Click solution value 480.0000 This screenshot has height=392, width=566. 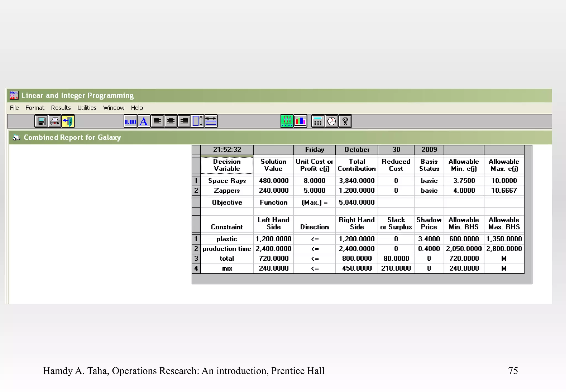pyautogui.click(x=274, y=181)
